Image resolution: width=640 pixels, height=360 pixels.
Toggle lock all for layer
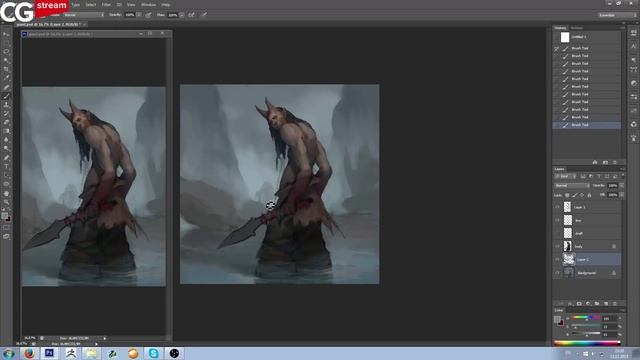(589, 196)
